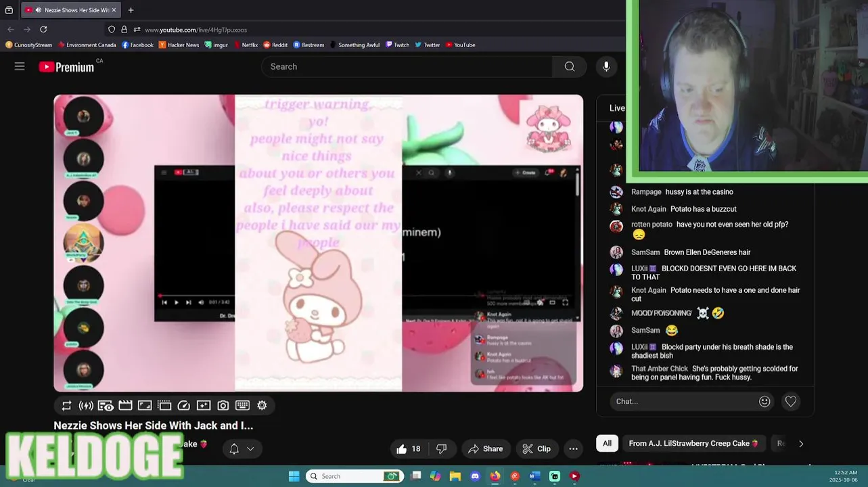Send a heart reaction in chat
Image resolution: width=868 pixels, height=487 pixels.
tap(791, 401)
